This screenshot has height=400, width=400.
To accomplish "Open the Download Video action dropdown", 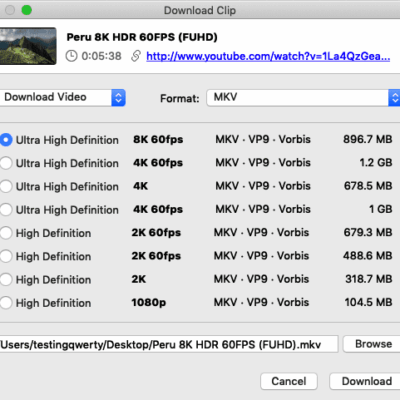I will [x=62, y=98].
